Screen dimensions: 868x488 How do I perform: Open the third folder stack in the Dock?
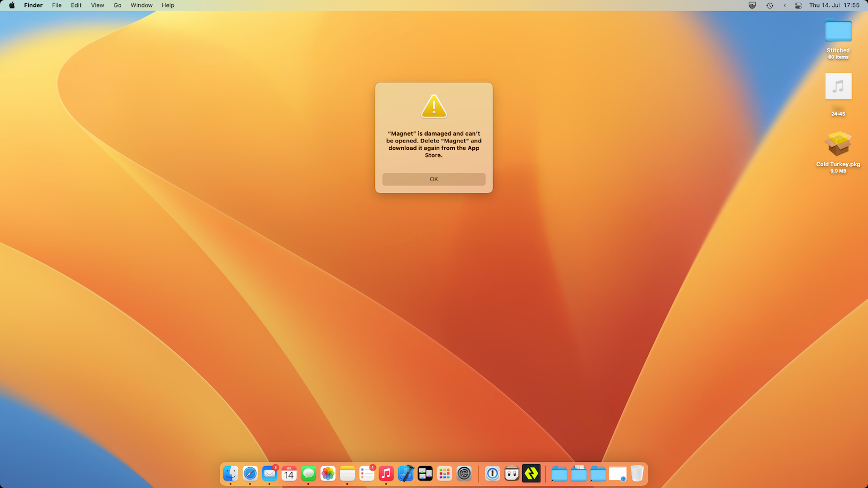598,473
